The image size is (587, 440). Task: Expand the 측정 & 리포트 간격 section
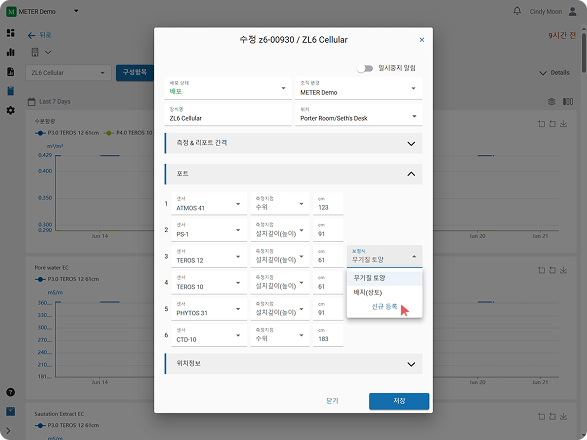294,143
